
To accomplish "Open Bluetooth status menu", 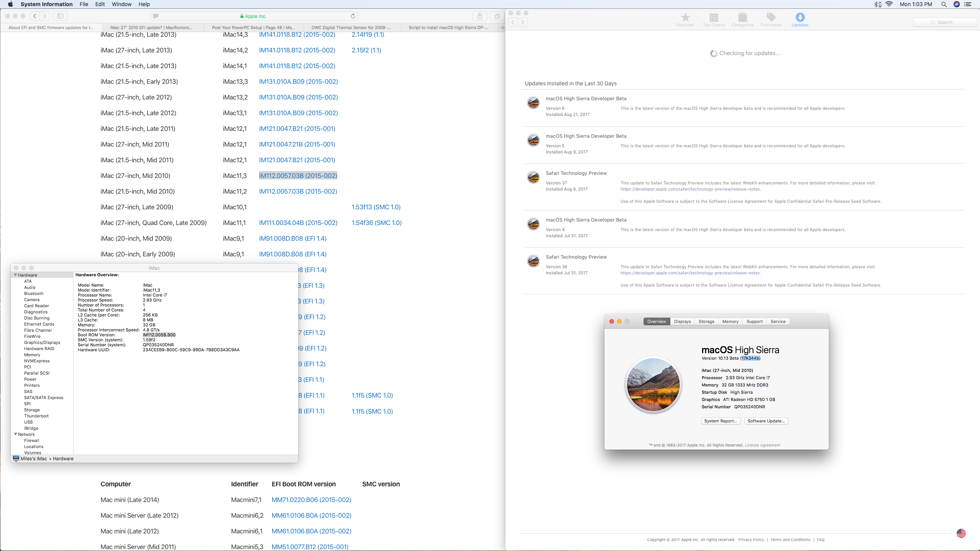I will [877, 4].
